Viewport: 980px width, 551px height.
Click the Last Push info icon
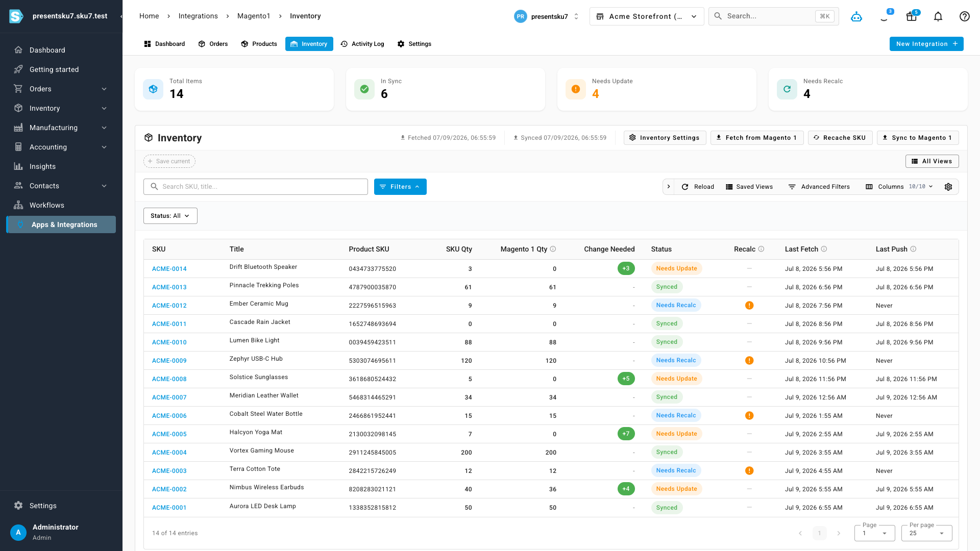[913, 249]
